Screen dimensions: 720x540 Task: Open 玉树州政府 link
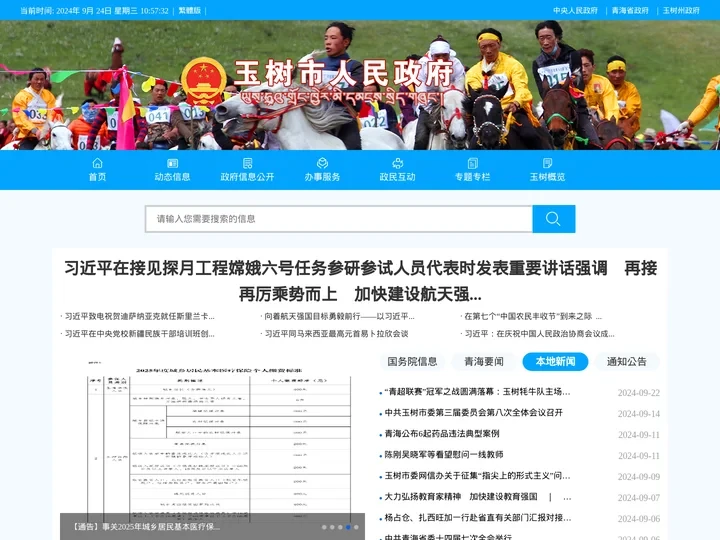[x=681, y=10]
